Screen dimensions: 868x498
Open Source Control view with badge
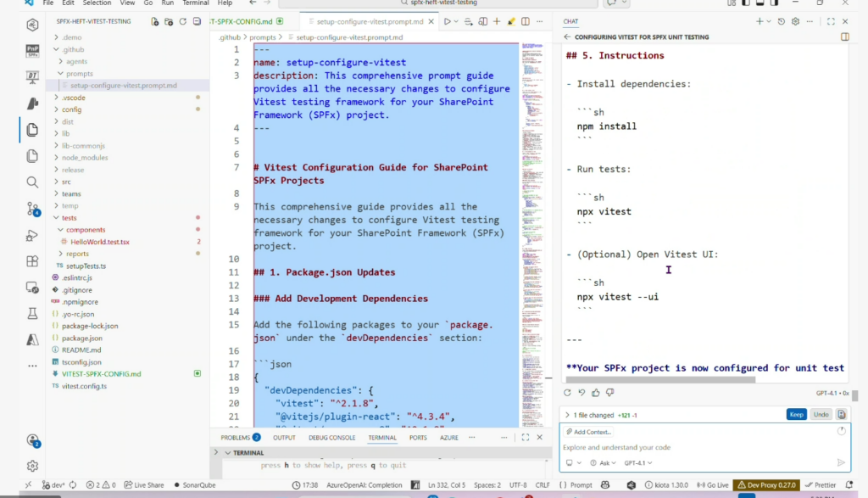(32, 209)
